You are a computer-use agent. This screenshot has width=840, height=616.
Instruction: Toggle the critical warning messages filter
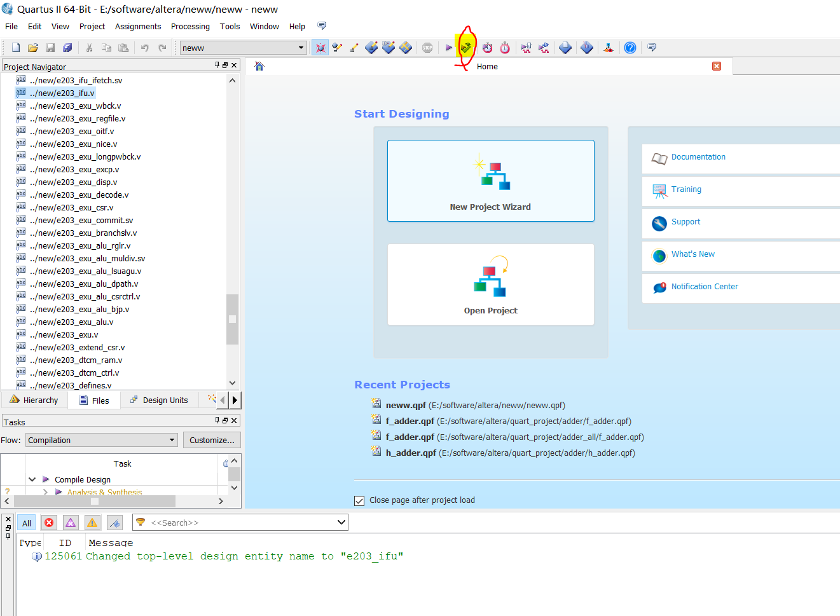click(x=71, y=523)
